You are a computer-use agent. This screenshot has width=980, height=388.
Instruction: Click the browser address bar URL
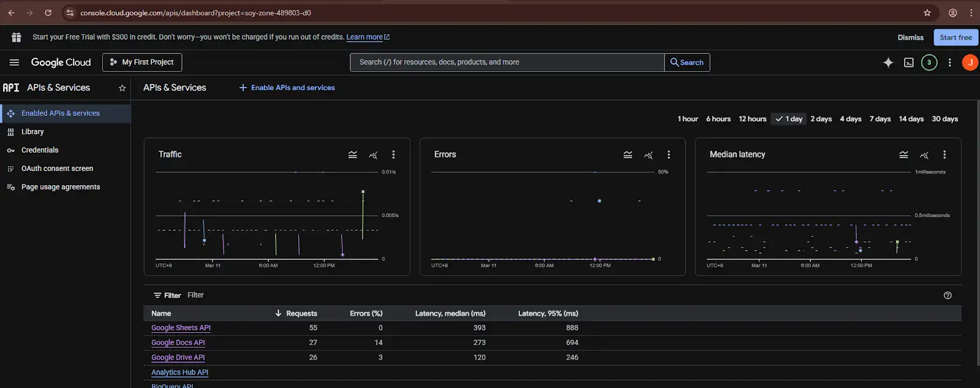(195, 13)
